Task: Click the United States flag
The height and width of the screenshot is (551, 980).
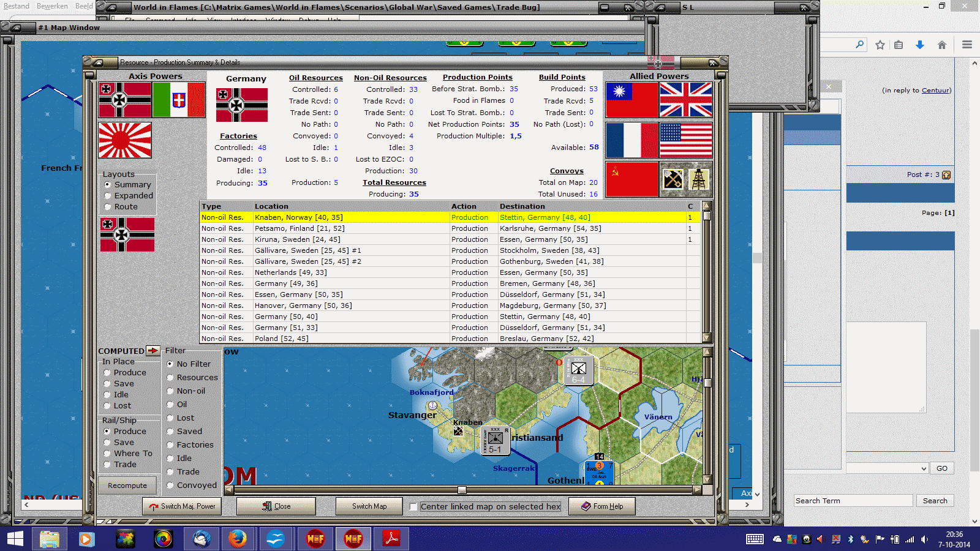Action: click(x=686, y=140)
